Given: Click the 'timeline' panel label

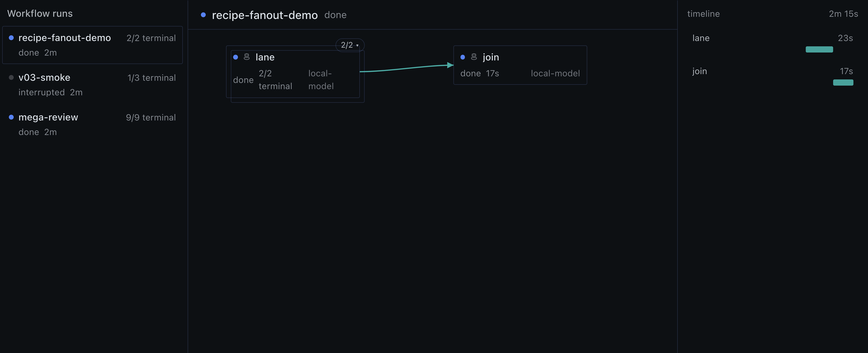Looking at the screenshot, I should 704,14.
